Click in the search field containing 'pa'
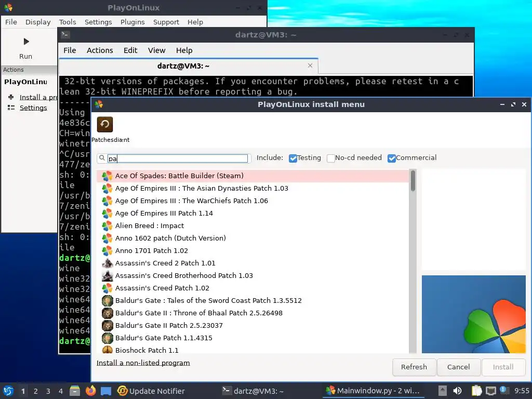 pos(178,158)
